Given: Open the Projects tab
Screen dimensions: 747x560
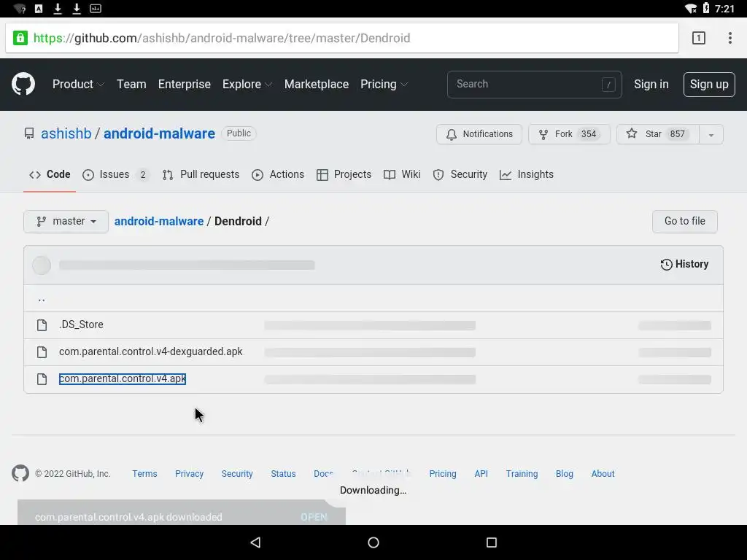Looking at the screenshot, I should (x=344, y=174).
